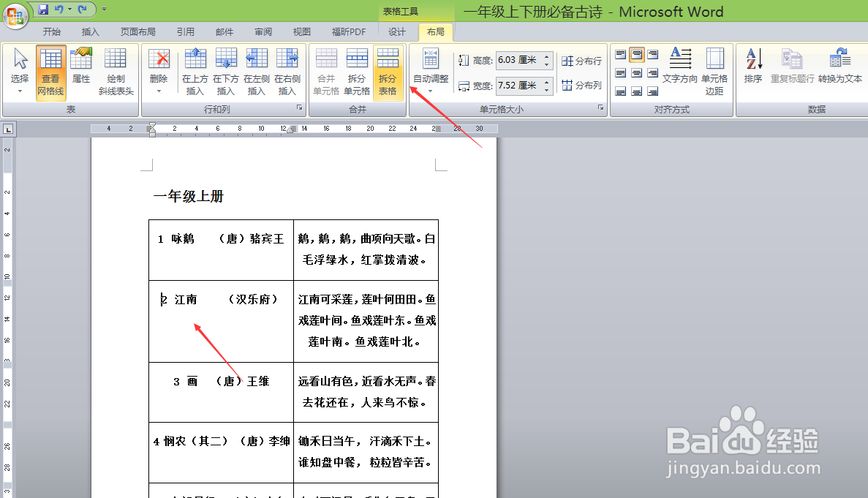
Task: Align cell text center left
Action: coord(621,73)
